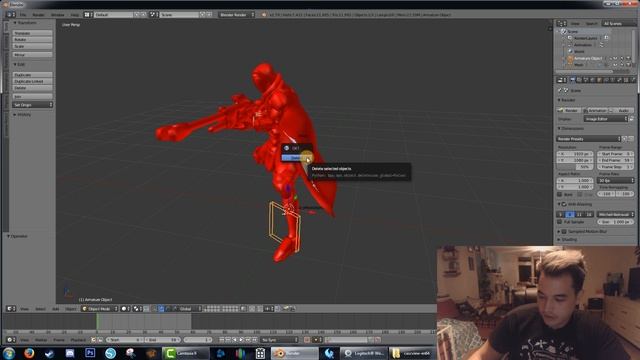Click the auto keyframe record button
The height and width of the screenshot is (360, 640).
point(307,340)
